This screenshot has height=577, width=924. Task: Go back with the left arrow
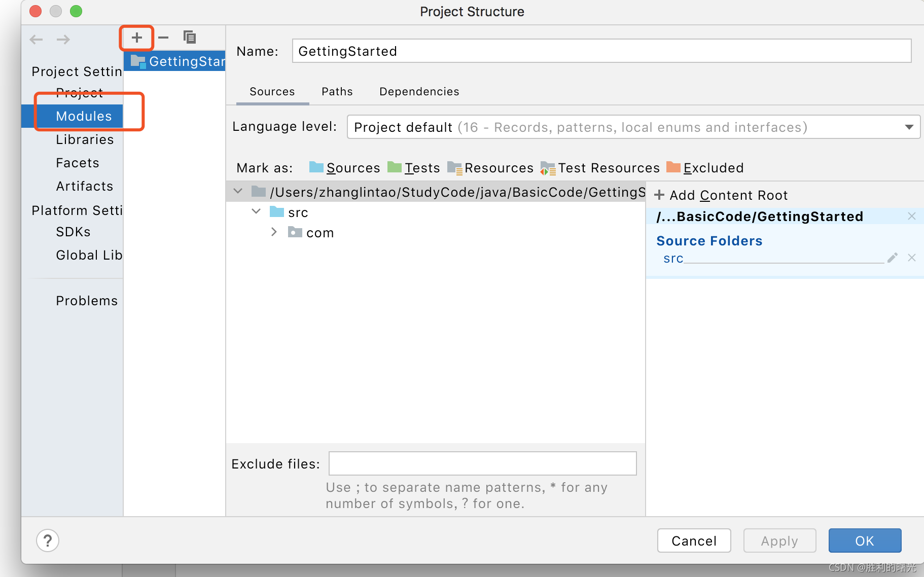pos(37,40)
